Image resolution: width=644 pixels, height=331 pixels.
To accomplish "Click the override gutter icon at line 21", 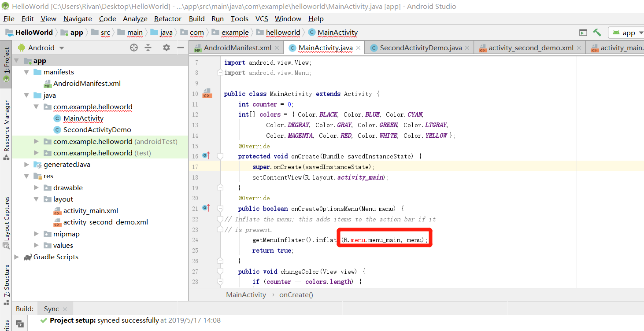I will point(206,208).
